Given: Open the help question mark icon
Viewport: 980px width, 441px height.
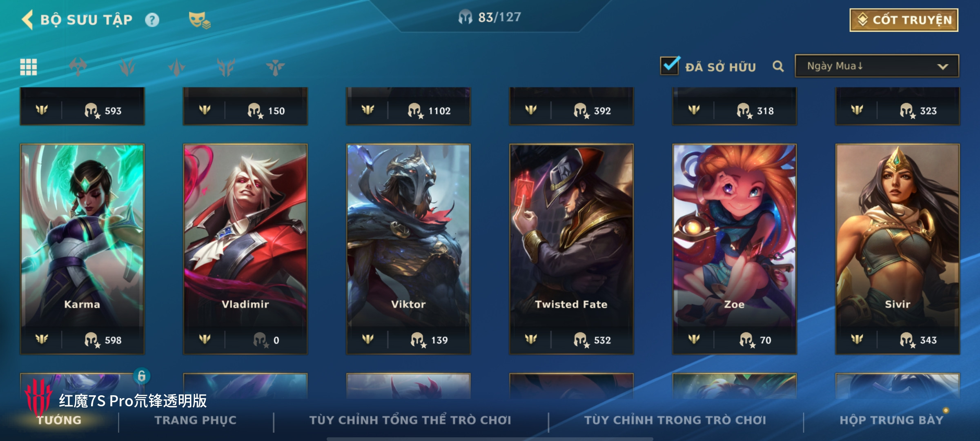Looking at the screenshot, I should point(152,20).
